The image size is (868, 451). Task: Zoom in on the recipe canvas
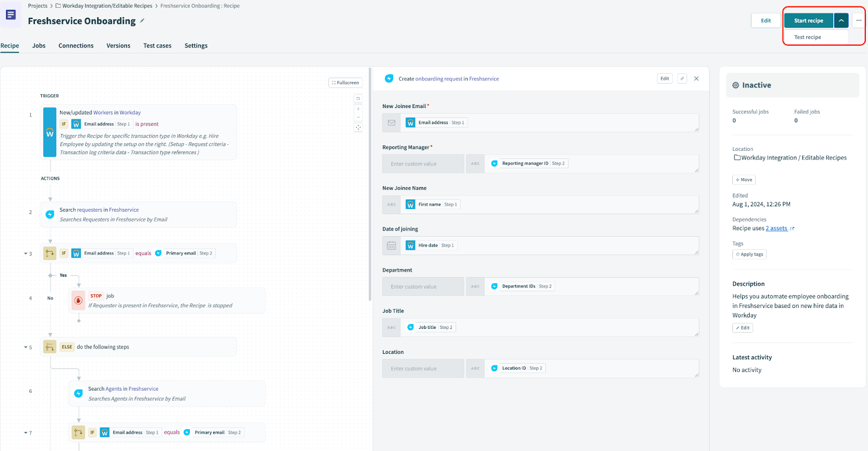358,109
